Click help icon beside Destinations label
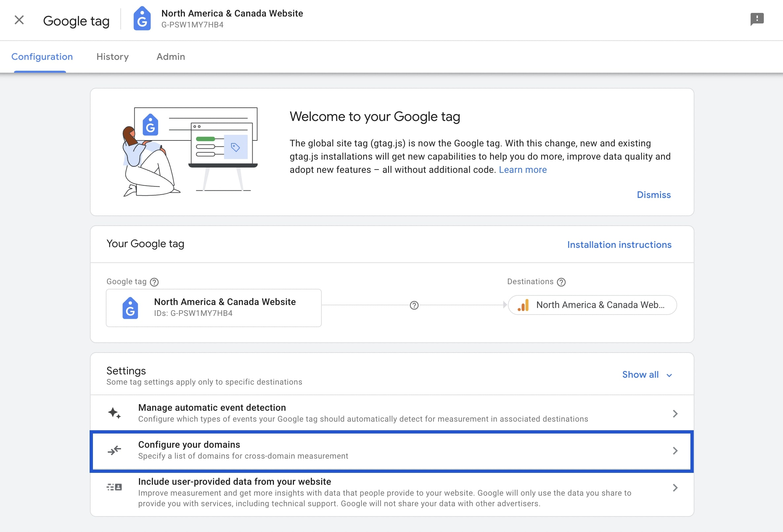783x532 pixels. click(x=561, y=282)
